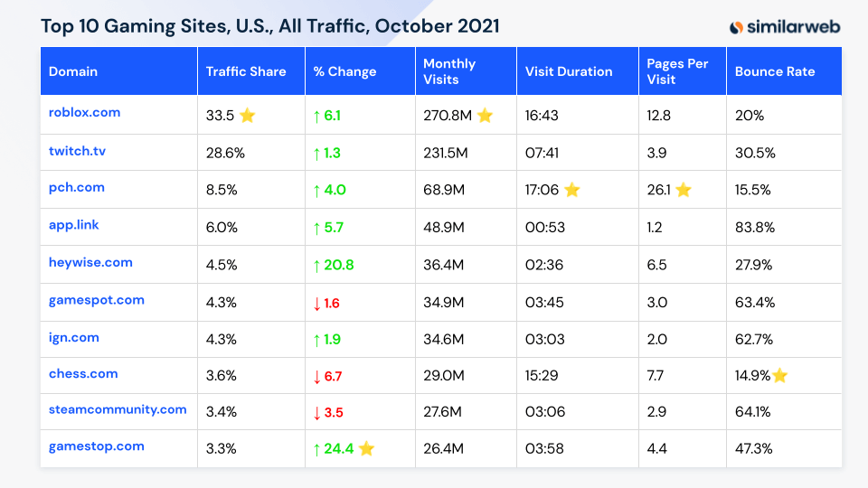Select the Traffic Share column header
This screenshot has width=868, height=488.
pyautogui.click(x=246, y=71)
